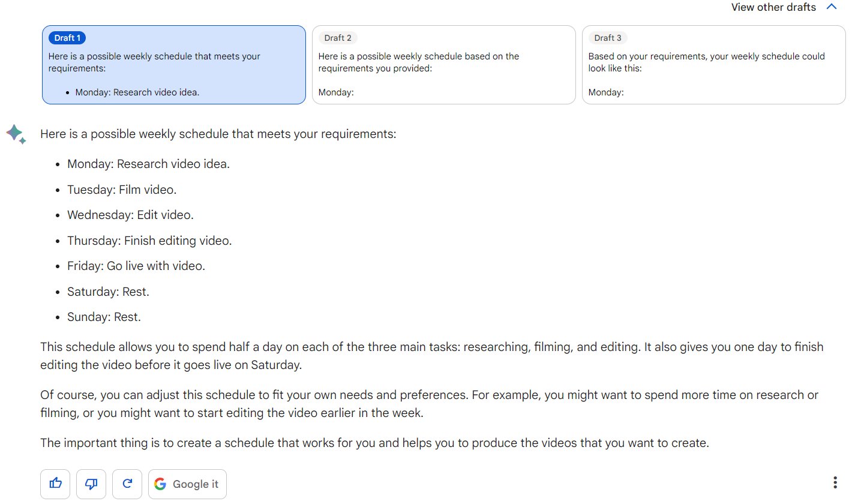The width and height of the screenshot is (852, 504).
Task: Click the "Google it" button
Action: click(187, 484)
